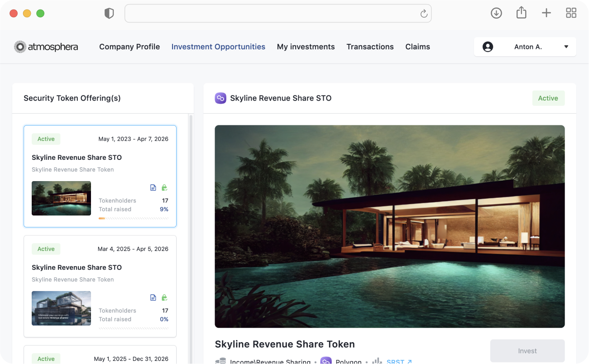
Task: Click the large villa hero image
Action: click(x=390, y=226)
